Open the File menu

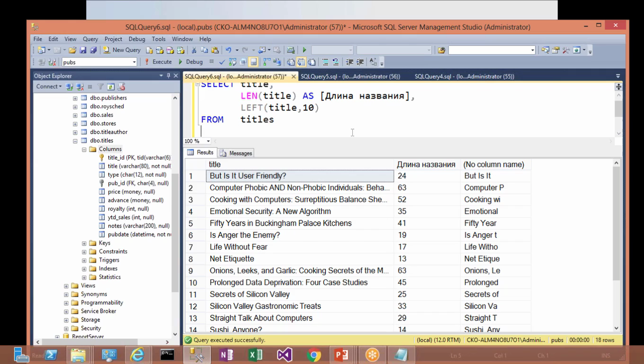tap(38, 39)
